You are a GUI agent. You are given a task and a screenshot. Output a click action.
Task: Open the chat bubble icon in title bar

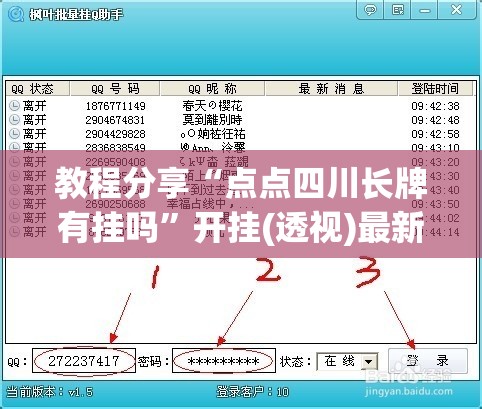[x=370, y=10]
